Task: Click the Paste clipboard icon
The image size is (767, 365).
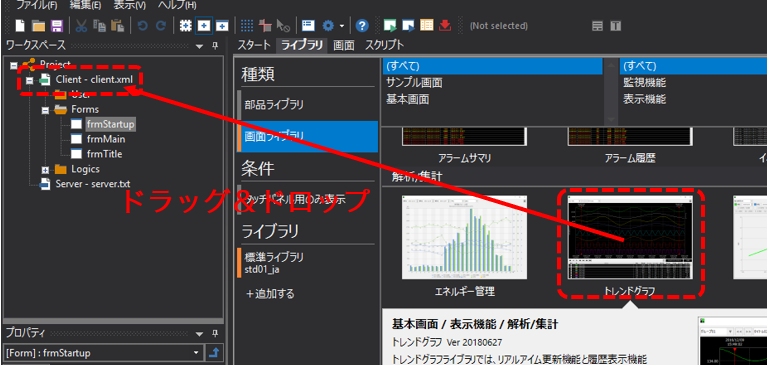Action: tap(117, 25)
